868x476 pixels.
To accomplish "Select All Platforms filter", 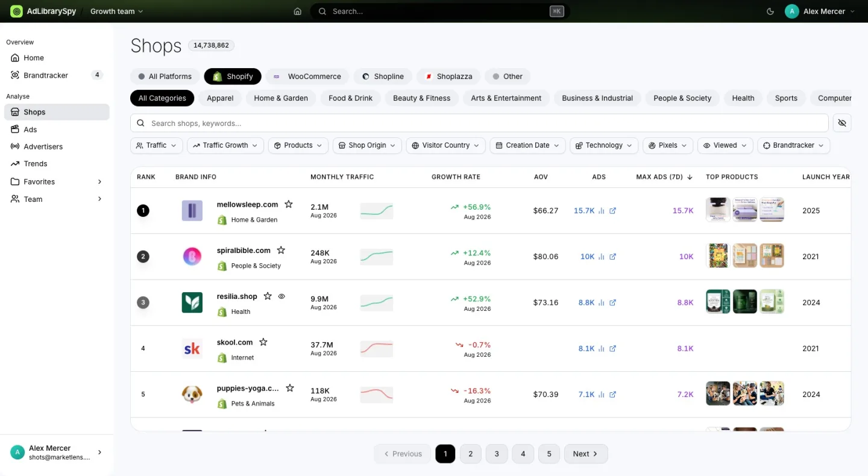I will [165, 77].
